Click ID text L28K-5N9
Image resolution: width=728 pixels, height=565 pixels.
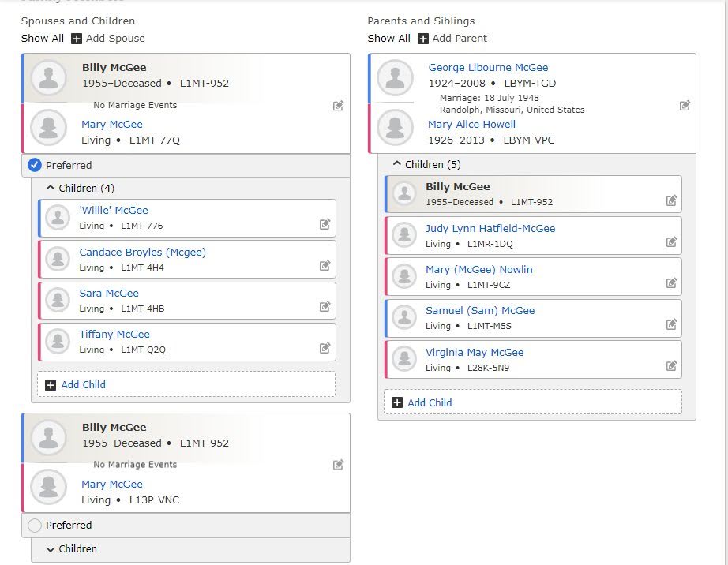click(488, 368)
